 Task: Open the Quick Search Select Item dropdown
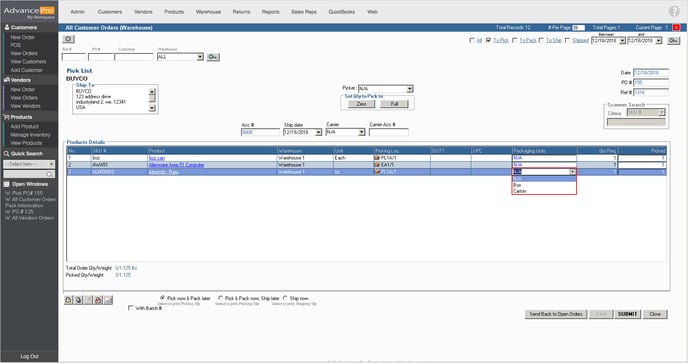[x=52, y=164]
